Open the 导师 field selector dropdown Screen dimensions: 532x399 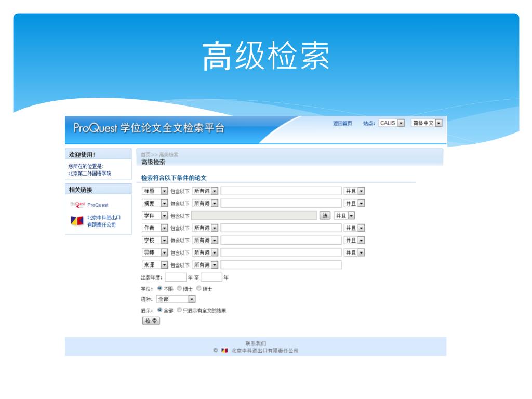[x=155, y=252]
